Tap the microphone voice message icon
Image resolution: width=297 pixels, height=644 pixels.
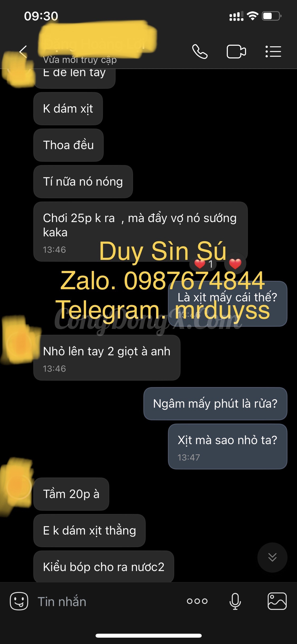click(235, 601)
